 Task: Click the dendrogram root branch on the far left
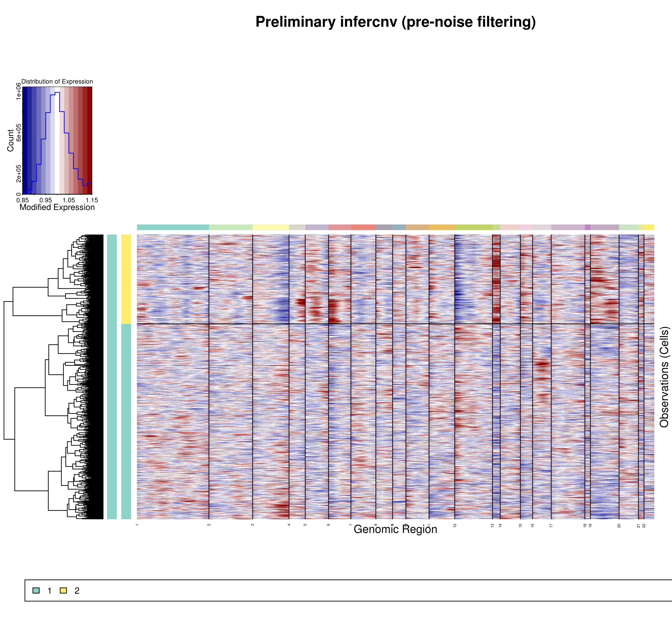4,371
